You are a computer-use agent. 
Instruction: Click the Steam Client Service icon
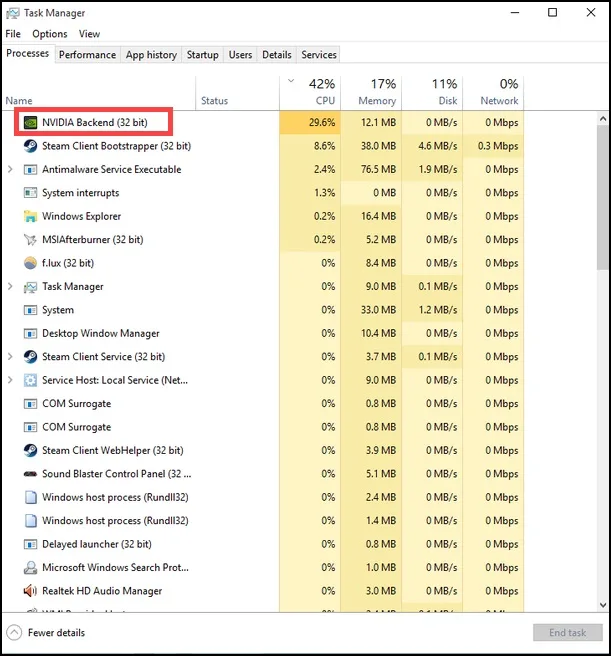tap(30, 357)
